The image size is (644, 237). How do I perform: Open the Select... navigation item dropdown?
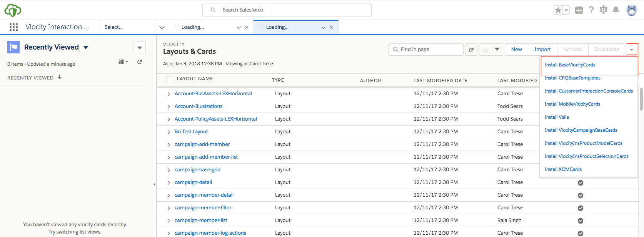click(127, 27)
